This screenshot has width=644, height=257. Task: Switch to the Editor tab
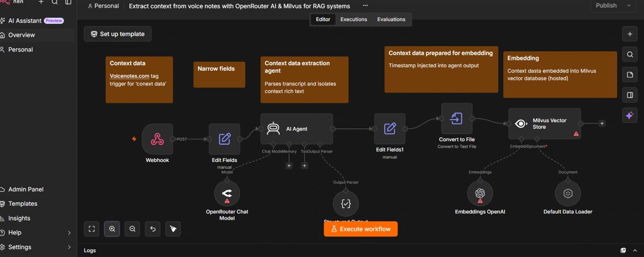(x=323, y=19)
